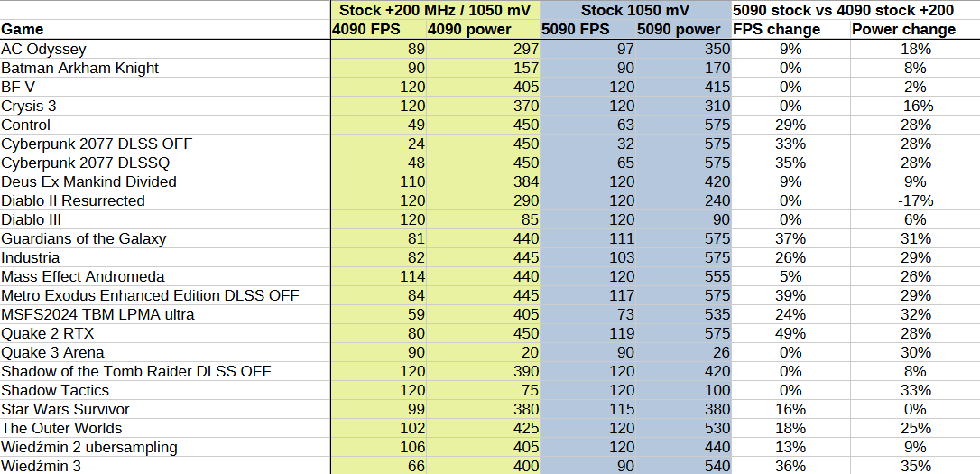Select the 'AC Odyssey' game cell
The image size is (980, 474).
click(165, 49)
